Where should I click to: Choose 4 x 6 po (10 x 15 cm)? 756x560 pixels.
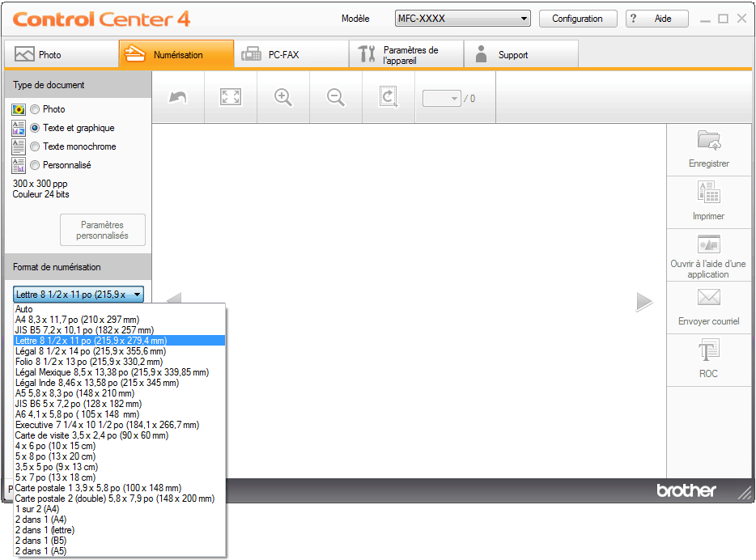click(120, 446)
